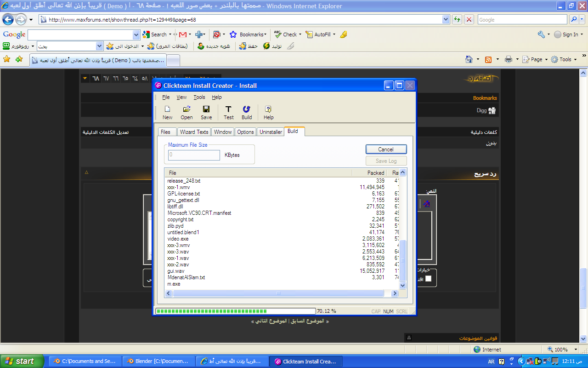588x368 pixels.
Task: Open the forum page-number dropdown arrow
Action: 85,78
